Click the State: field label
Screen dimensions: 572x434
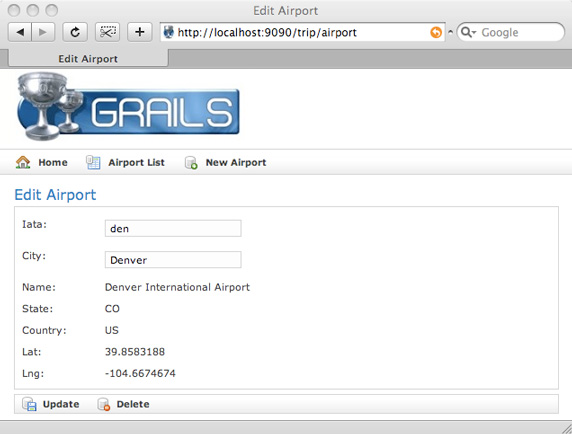point(38,309)
